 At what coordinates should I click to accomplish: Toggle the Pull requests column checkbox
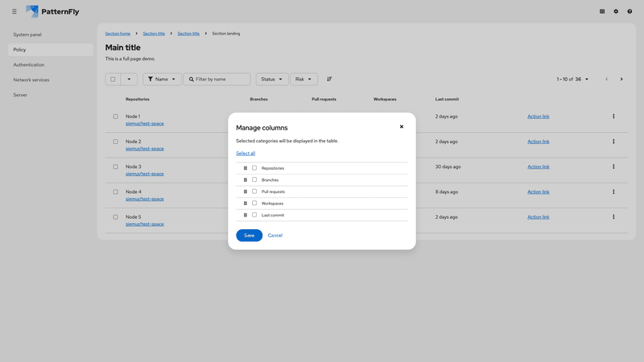coord(254,191)
